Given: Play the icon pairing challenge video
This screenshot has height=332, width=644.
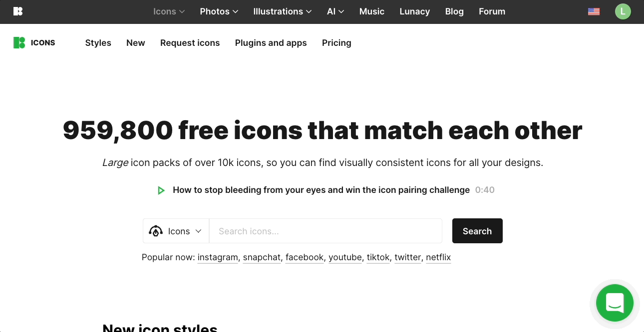Looking at the screenshot, I should click(x=161, y=190).
